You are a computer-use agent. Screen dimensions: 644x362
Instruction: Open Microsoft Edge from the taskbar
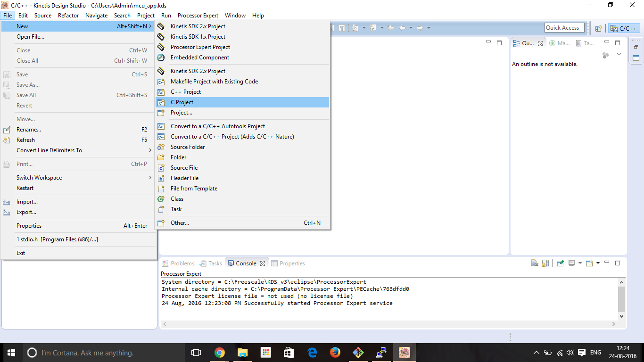[x=312, y=353]
